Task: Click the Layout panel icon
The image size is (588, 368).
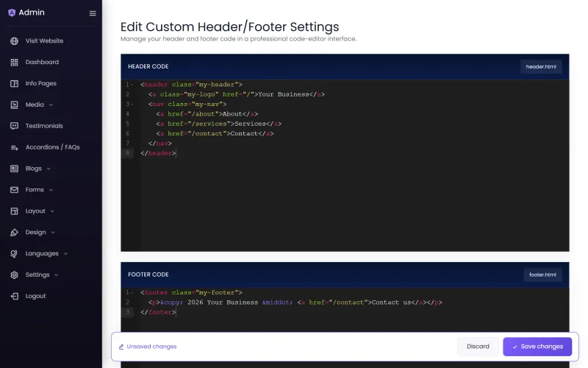Action: point(14,211)
